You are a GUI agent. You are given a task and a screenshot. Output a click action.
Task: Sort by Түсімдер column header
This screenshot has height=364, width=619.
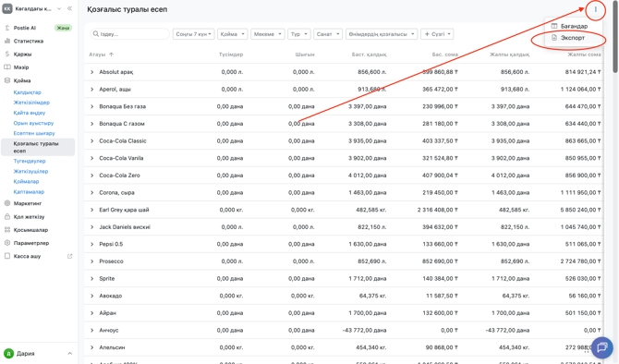(231, 55)
